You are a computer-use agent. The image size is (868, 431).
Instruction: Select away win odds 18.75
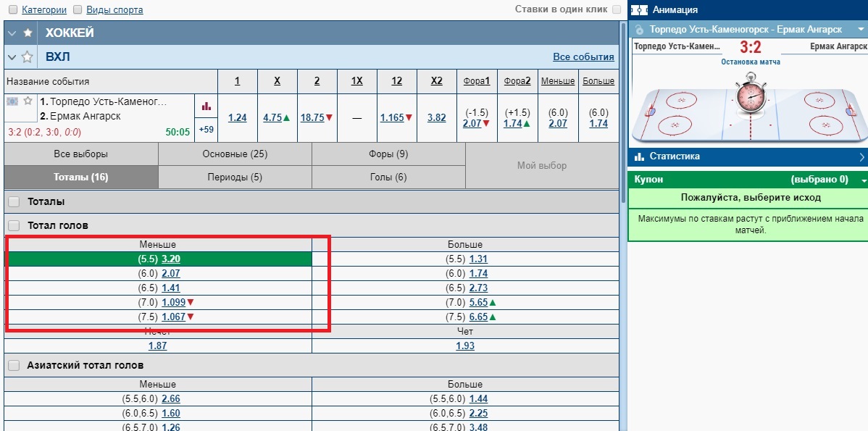(312, 117)
